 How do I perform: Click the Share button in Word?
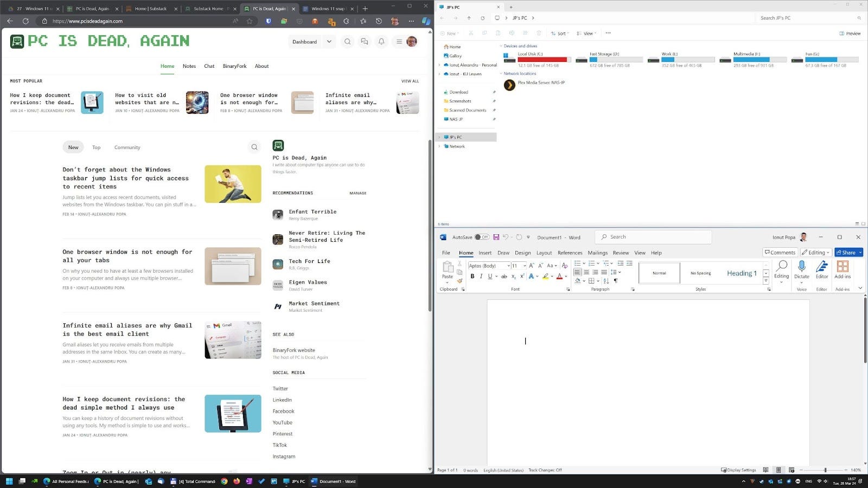tap(846, 252)
